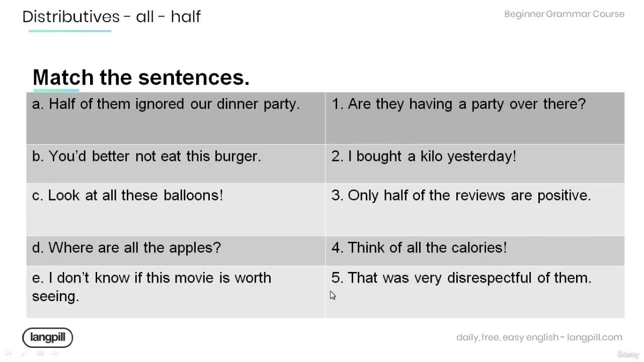Image resolution: width=644 pixels, height=362 pixels.
Task: Click answer 4 about the calories
Action: pos(419,247)
